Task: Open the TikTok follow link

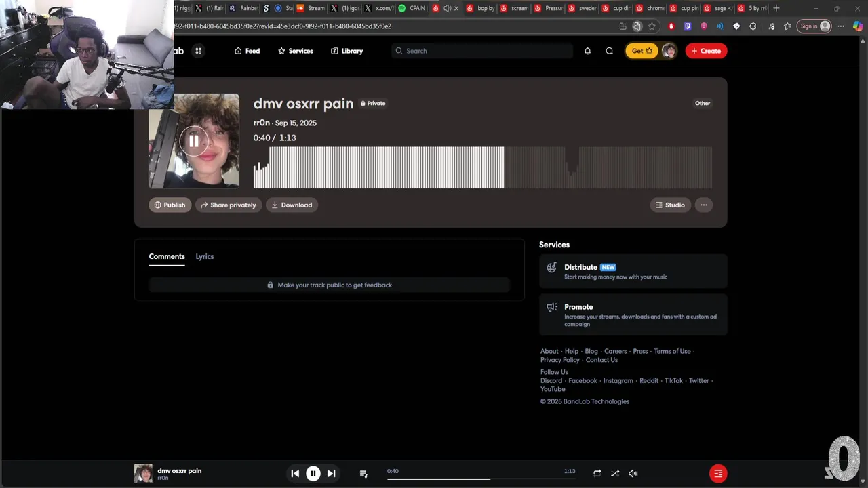Action: coord(673,381)
